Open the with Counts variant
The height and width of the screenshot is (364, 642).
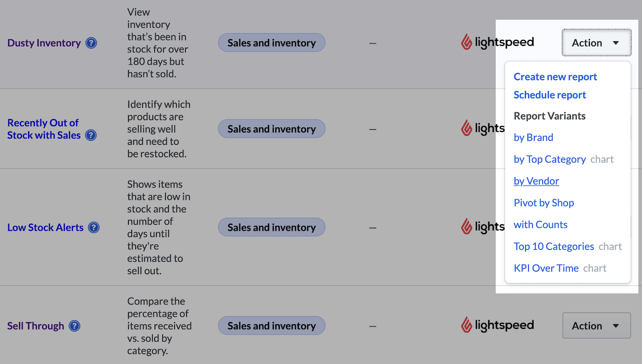(540, 225)
